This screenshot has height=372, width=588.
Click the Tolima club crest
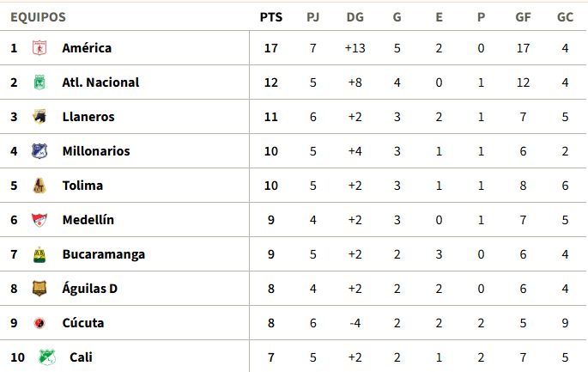click(39, 186)
